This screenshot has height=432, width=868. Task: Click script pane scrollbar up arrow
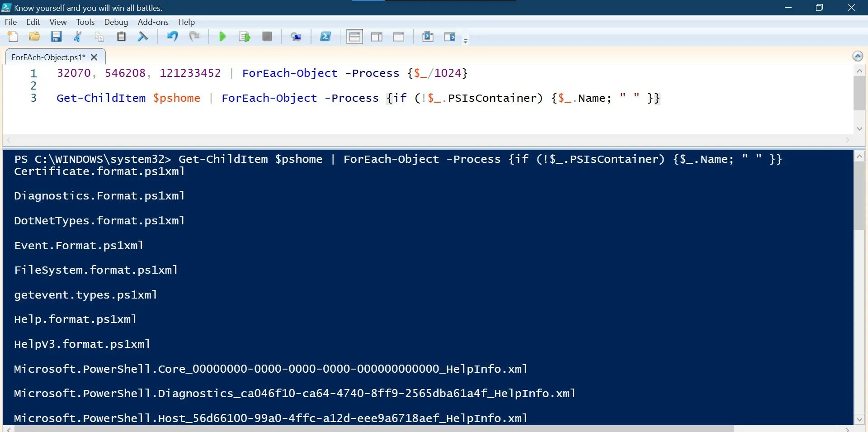click(x=859, y=71)
